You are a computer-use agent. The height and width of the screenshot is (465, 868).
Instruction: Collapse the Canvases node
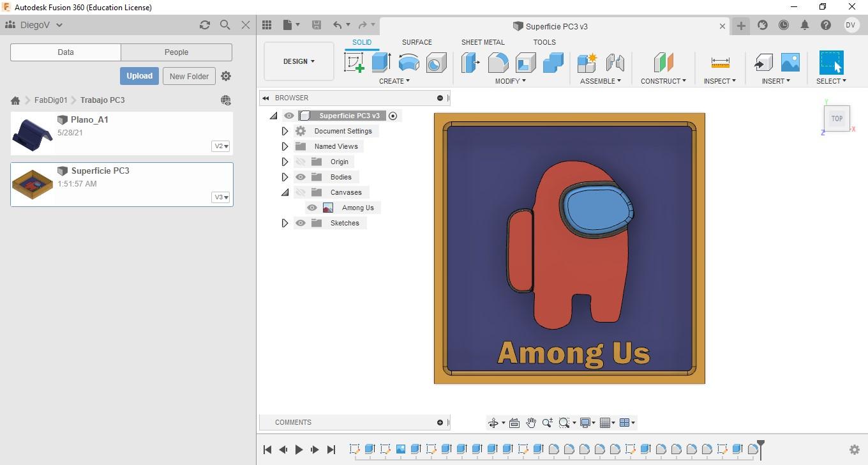[x=285, y=192]
